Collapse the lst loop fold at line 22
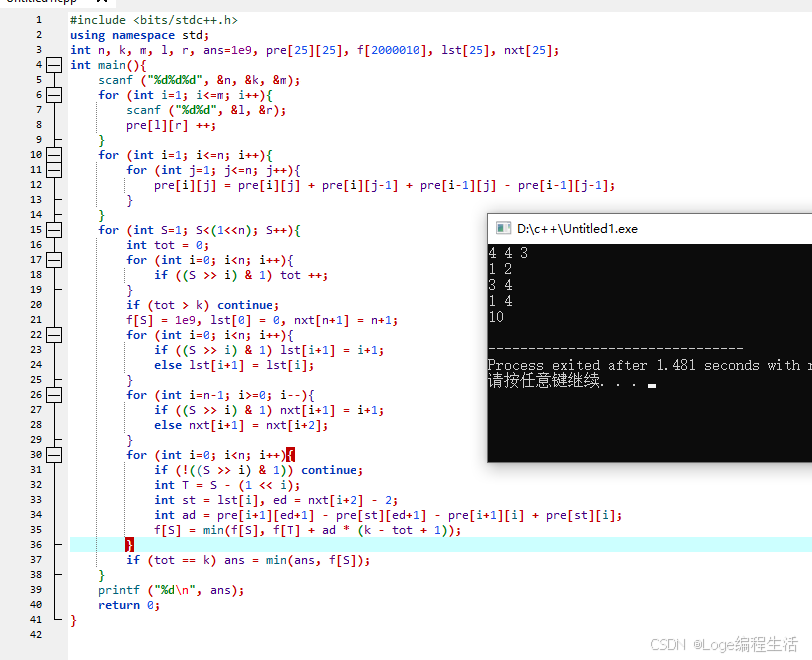This screenshot has height=660, width=812. point(54,335)
